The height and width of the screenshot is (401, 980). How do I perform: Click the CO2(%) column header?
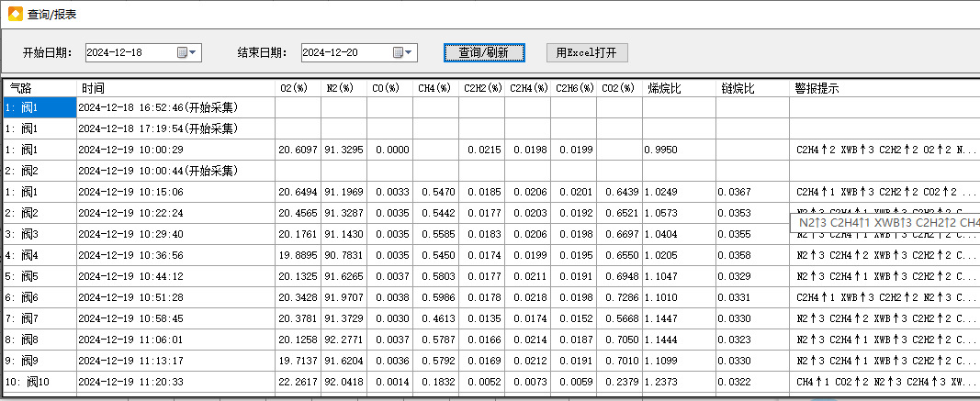click(619, 88)
